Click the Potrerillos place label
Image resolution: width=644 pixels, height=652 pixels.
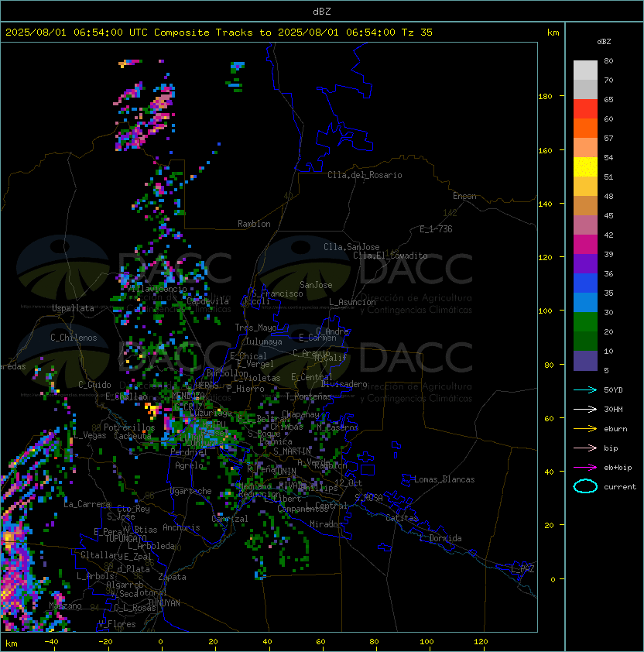click(129, 427)
